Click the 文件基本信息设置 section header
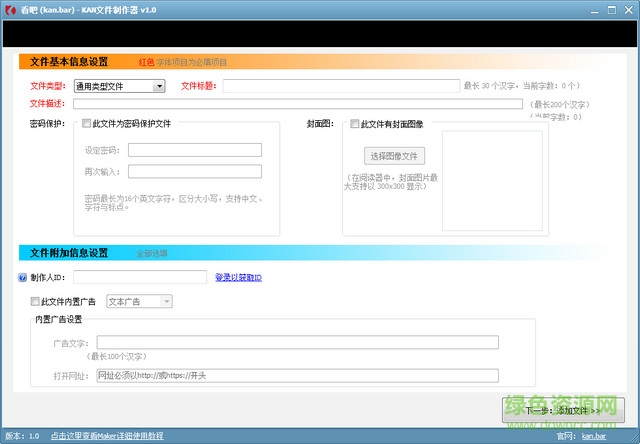 click(x=69, y=62)
